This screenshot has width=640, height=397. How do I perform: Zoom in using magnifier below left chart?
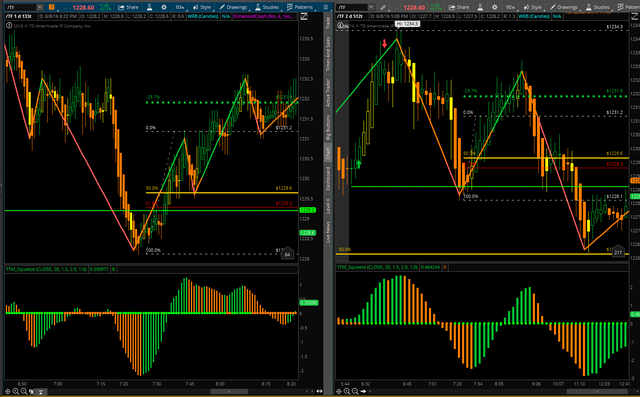(16, 391)
